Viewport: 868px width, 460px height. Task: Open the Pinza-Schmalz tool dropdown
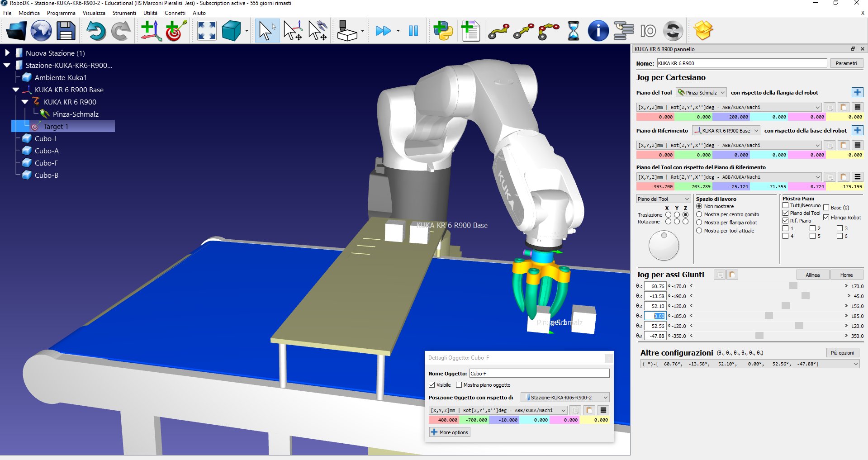(x=701, y=93)
